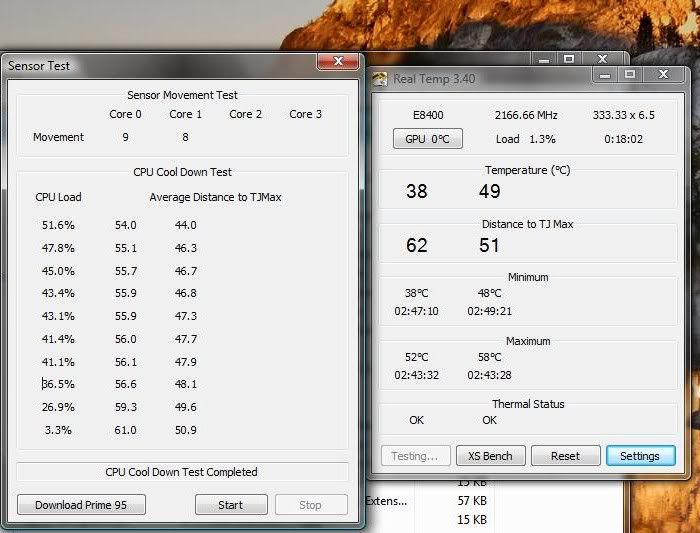The image size is (700, 533).
Task: Click the 57 KB file size entry
Action: pos(472,501)
